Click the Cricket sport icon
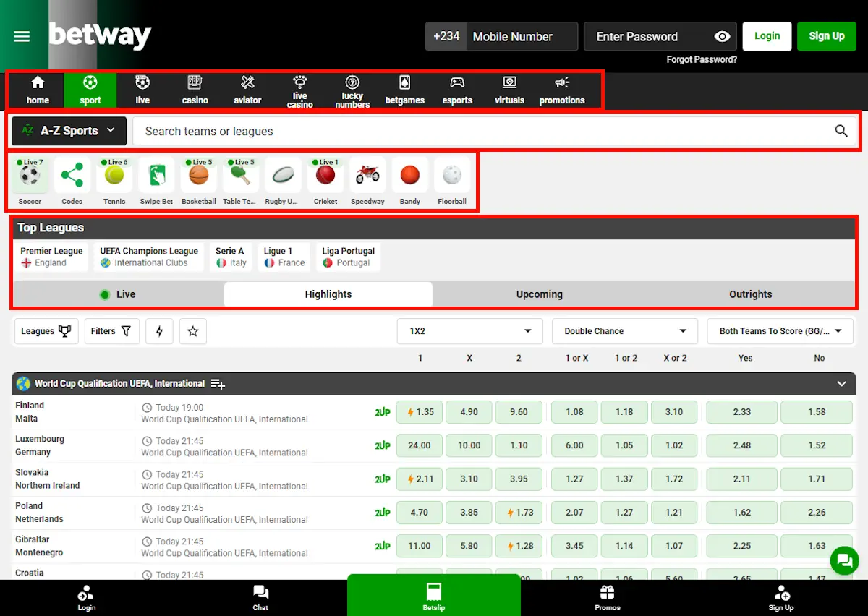This screenshot has height=616, width=868. click(325, 176)
